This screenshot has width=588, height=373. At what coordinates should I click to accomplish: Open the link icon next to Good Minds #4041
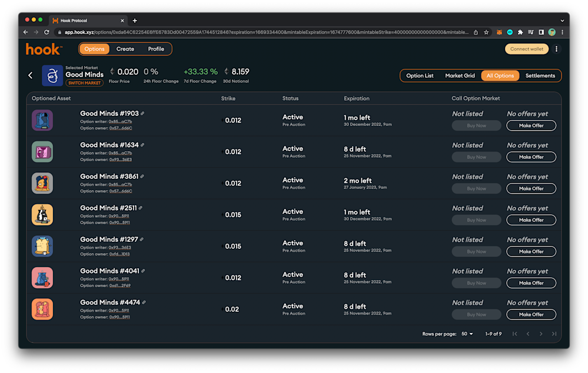[143, 271]
